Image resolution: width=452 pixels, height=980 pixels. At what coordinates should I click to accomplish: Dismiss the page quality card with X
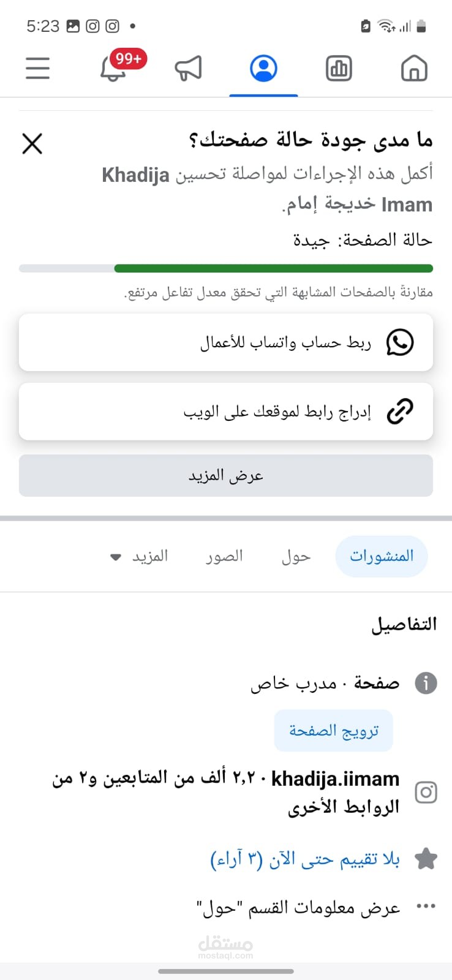32,144
